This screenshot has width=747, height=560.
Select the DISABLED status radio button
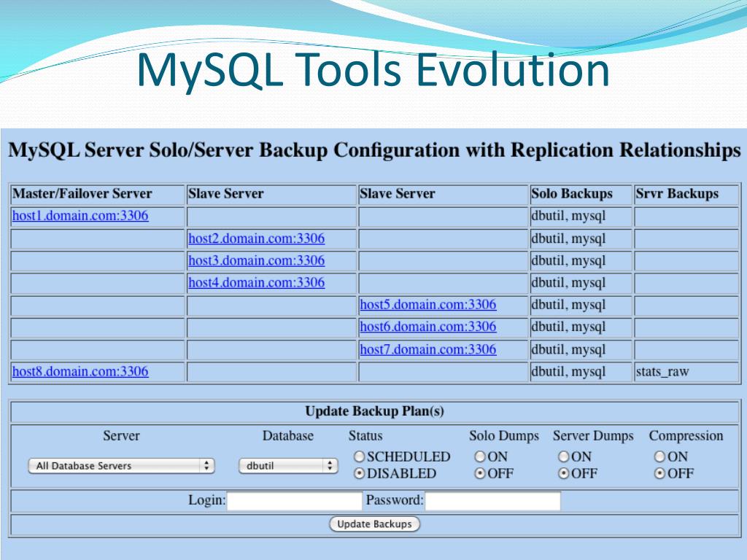click(x=359, y=473)
